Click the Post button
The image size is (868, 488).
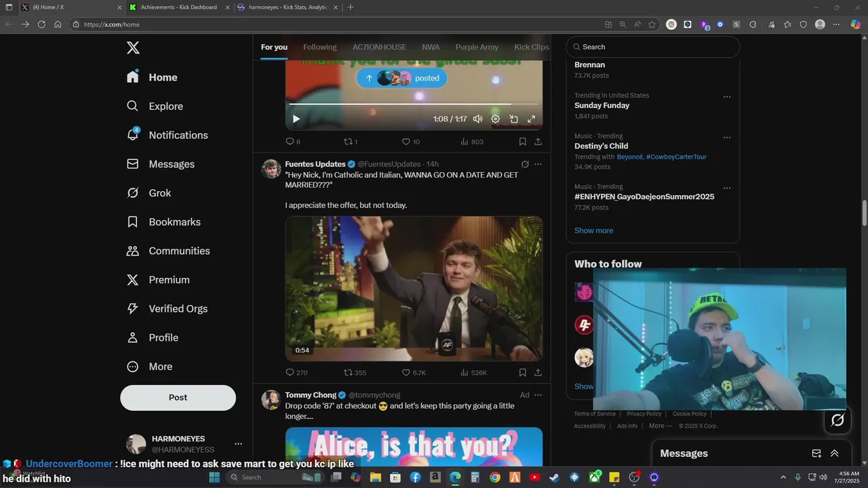pyautogui.click(x=178, y=398)
